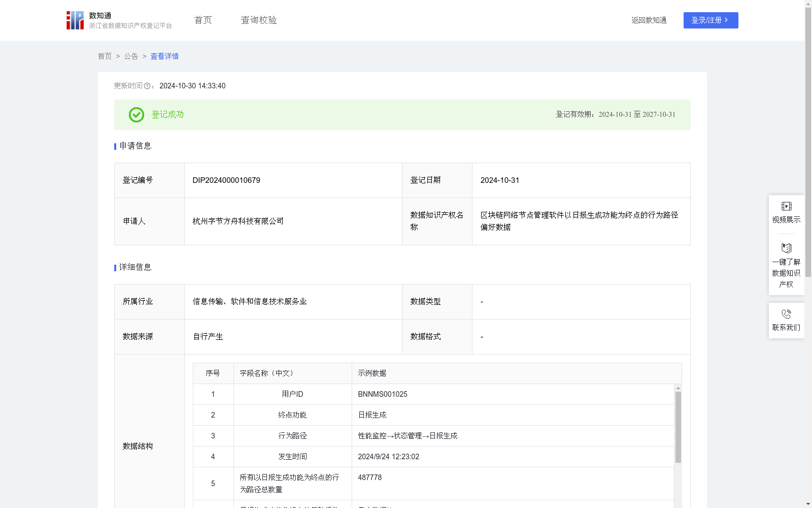The width and height of the screenshot is (812, 508).
Task: Go to 首页 in top navigation
Action: click(203, 20)
